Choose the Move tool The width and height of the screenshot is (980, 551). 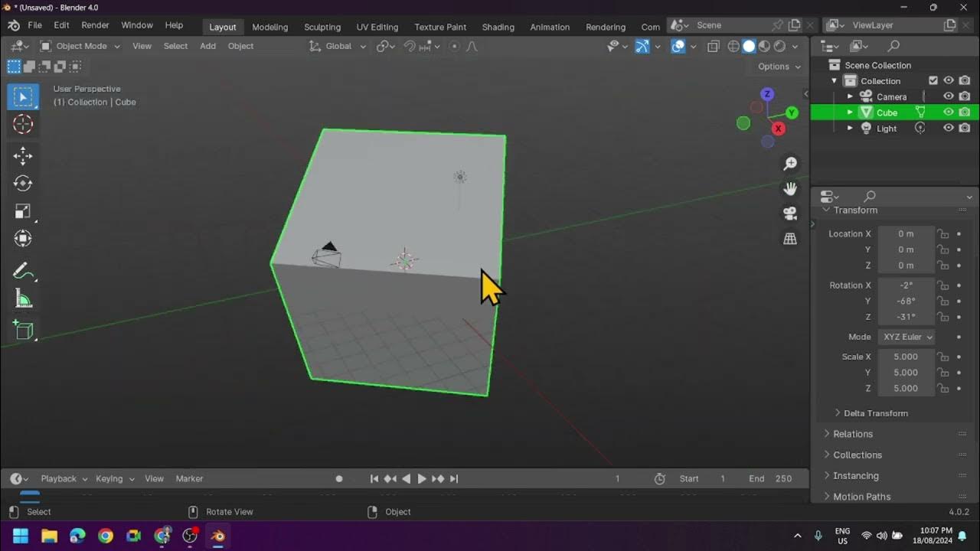23,156
